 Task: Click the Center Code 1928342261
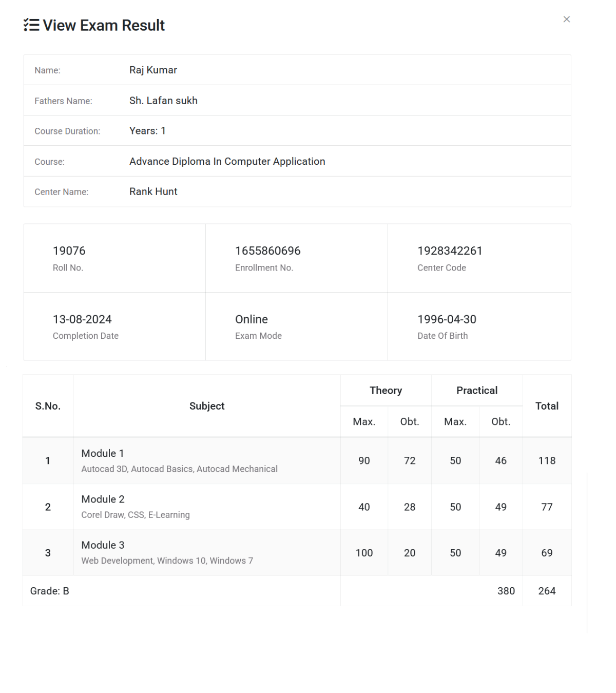point(450,251)
